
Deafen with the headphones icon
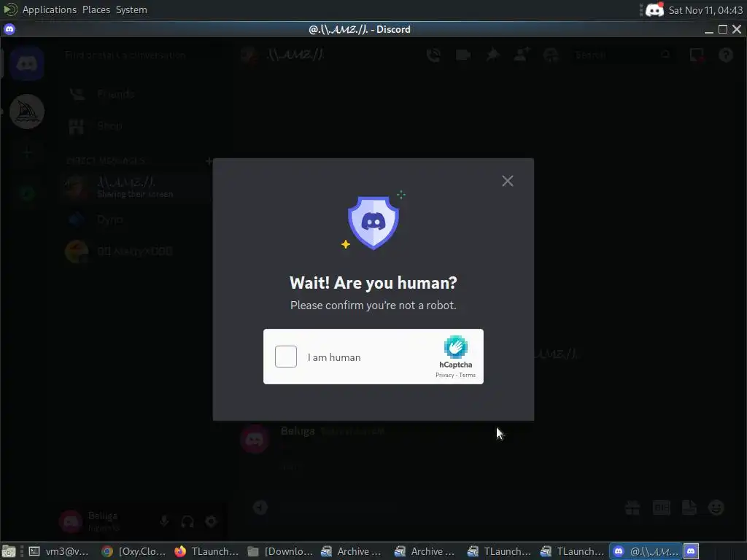tap(187, 522)
